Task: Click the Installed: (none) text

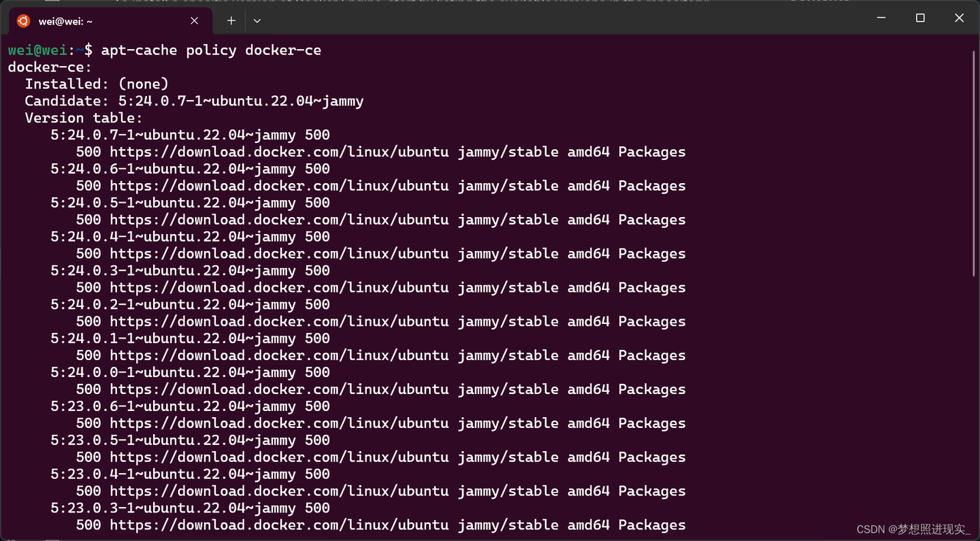Action: tap(97, 83)
